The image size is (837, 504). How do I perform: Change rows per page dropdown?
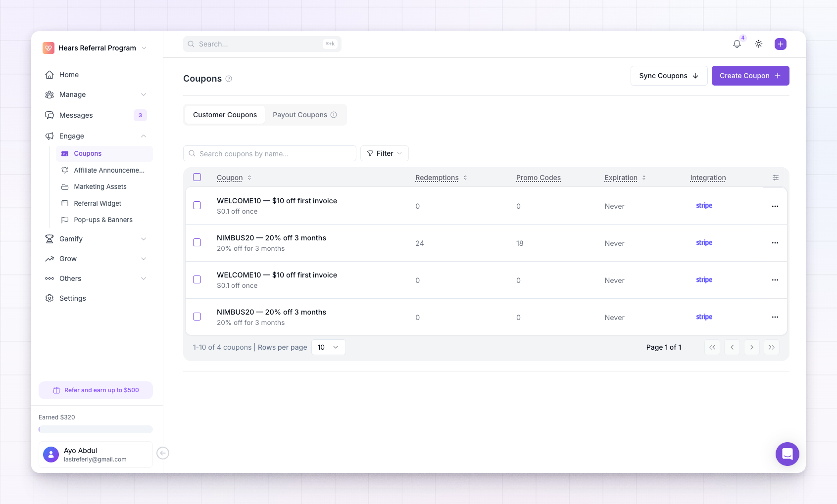pyautogui.click(x=329, y=347)
